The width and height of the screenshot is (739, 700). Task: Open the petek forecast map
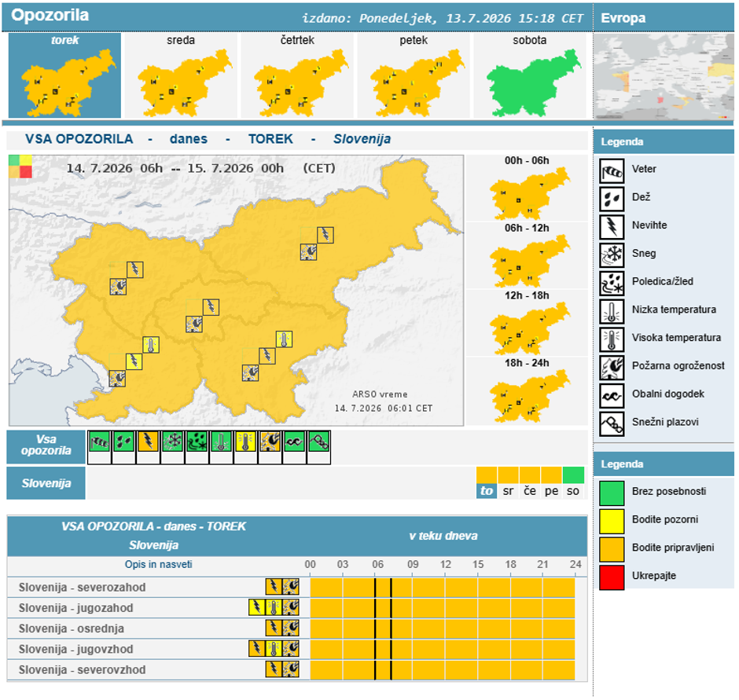[414, 75]
